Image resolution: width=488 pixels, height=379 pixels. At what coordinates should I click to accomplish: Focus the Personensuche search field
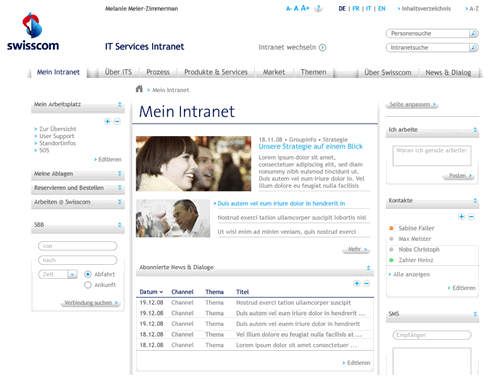pos(428,33)
